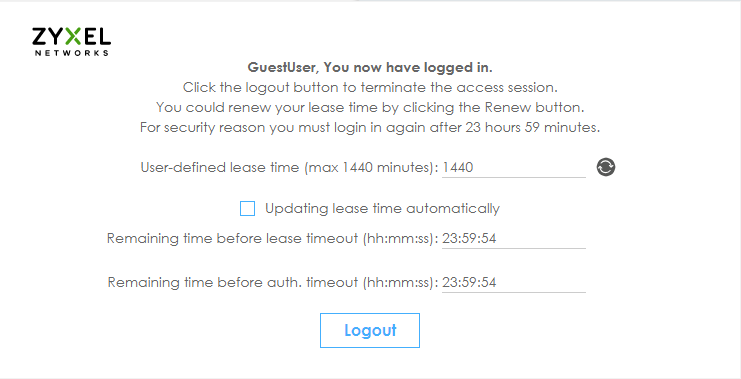Screen dimensions: 741x379
Task: Click the 1440 value in the lease field
Action: [x=458, y=167]
